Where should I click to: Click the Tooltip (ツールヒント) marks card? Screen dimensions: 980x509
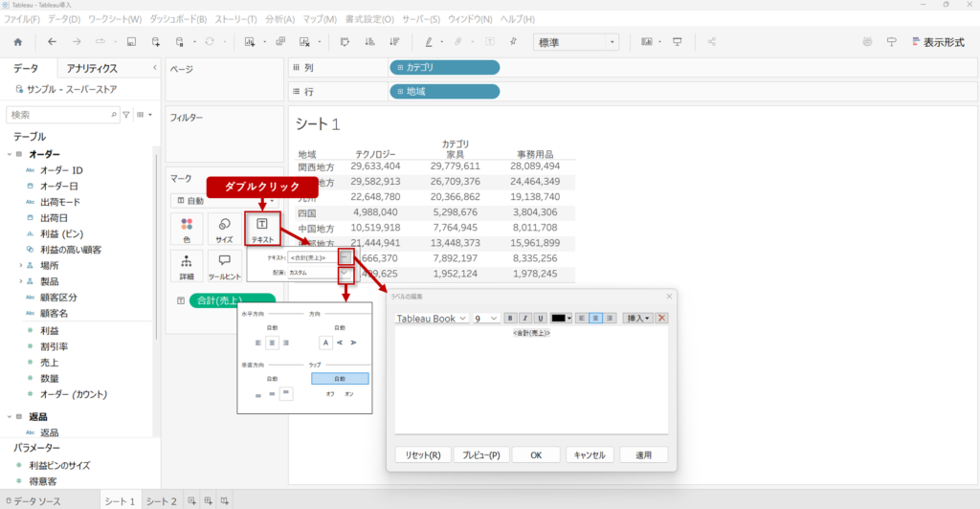click(x=224, y=266)
